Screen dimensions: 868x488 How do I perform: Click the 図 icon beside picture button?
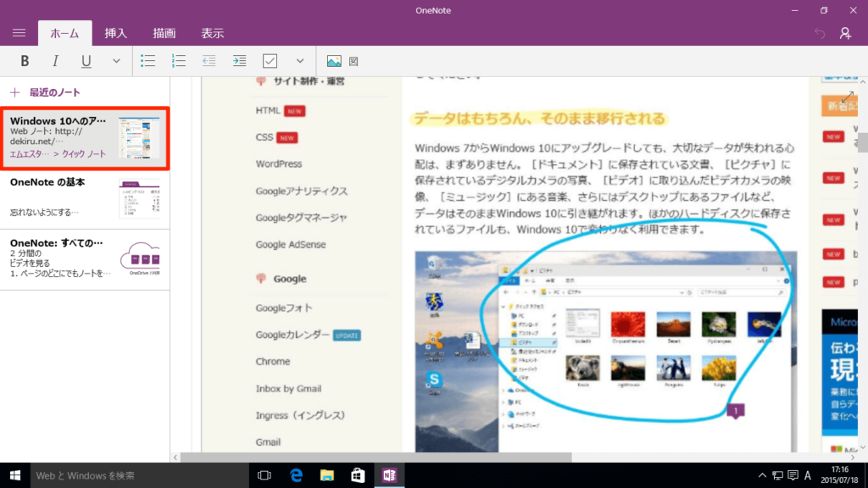(x=353, y=61)
